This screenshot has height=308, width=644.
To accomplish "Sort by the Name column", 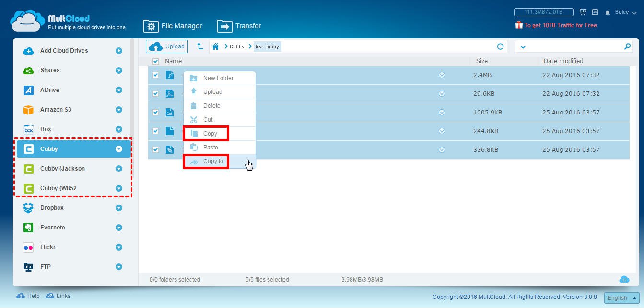I will tap(173, 61).
